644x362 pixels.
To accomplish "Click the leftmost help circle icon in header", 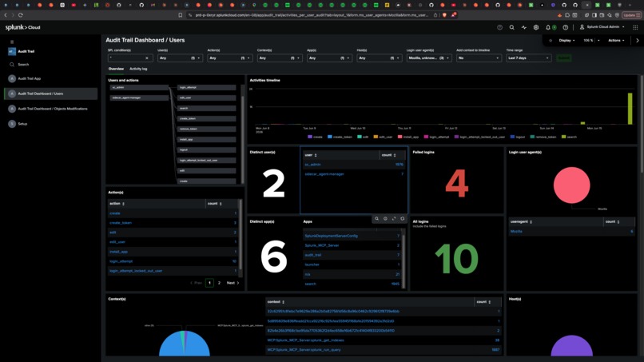I will coord(499,27).
